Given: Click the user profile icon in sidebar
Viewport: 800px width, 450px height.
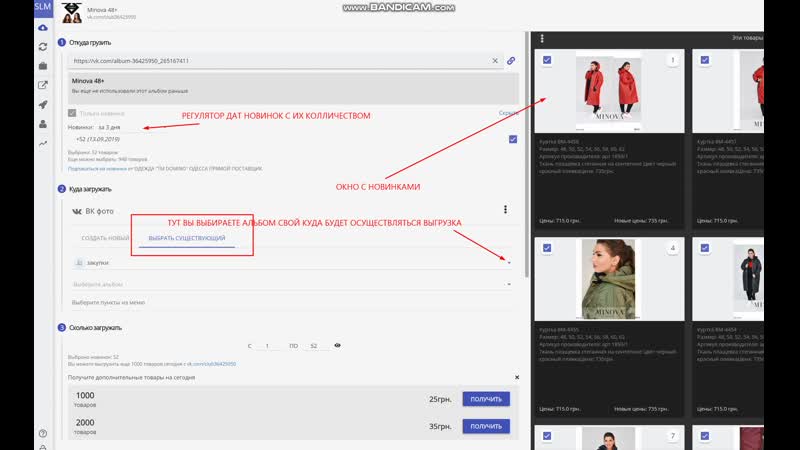Looking at the screenshot, I should click(x=42, y=124).
